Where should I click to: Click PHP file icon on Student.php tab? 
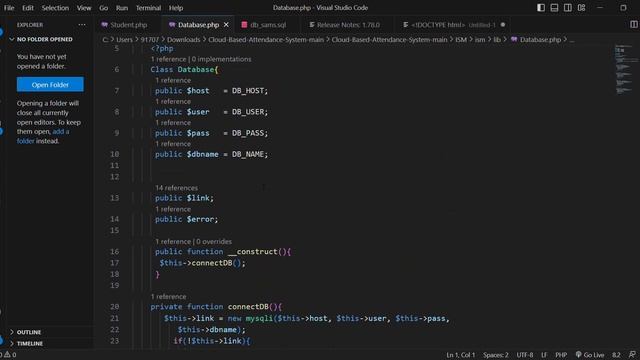click(x=104, y=25)
